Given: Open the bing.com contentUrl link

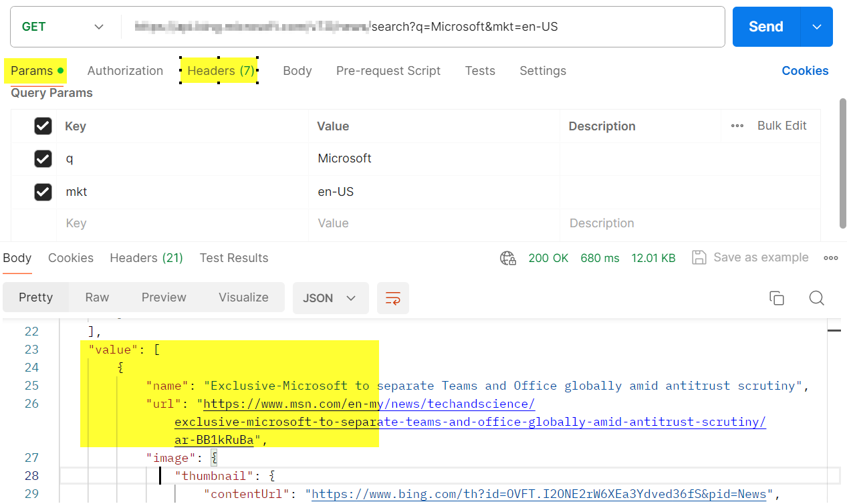Looking at the screenshot, I should click(x=539, y=494).
